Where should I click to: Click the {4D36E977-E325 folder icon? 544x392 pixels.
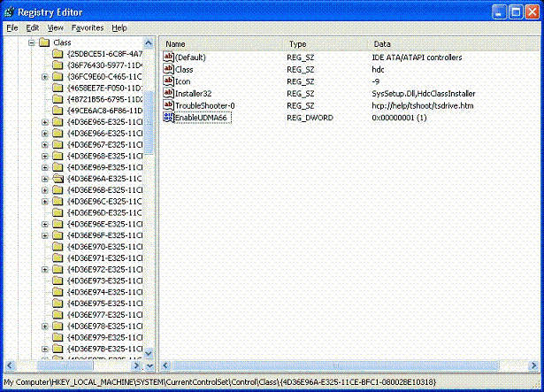[57, 314]
